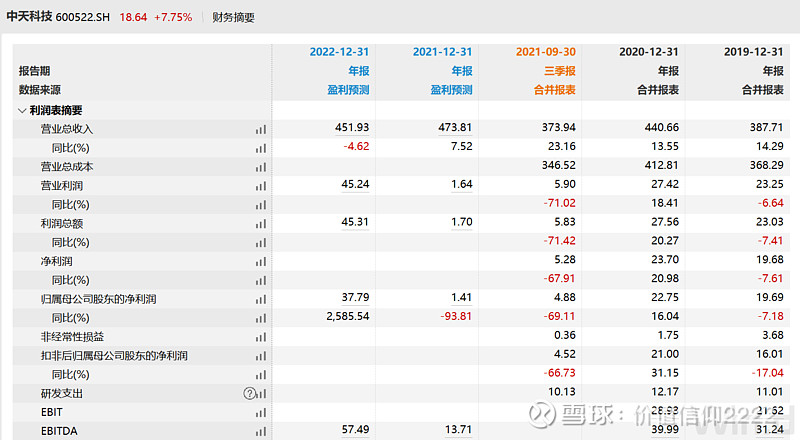800x440 pixels.
Task: Click EBITDA value 13.71
Action: click(x=458, y=430)
